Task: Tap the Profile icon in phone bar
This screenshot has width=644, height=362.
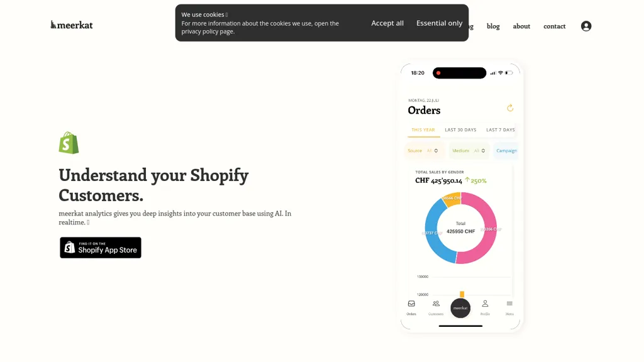Action: coord(485,307)
